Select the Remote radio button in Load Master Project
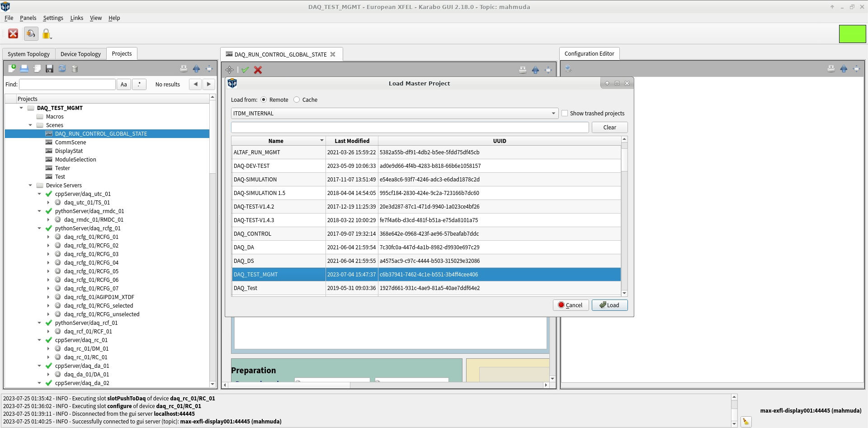Viewport: 868px width, 428px height. point(263,100)
